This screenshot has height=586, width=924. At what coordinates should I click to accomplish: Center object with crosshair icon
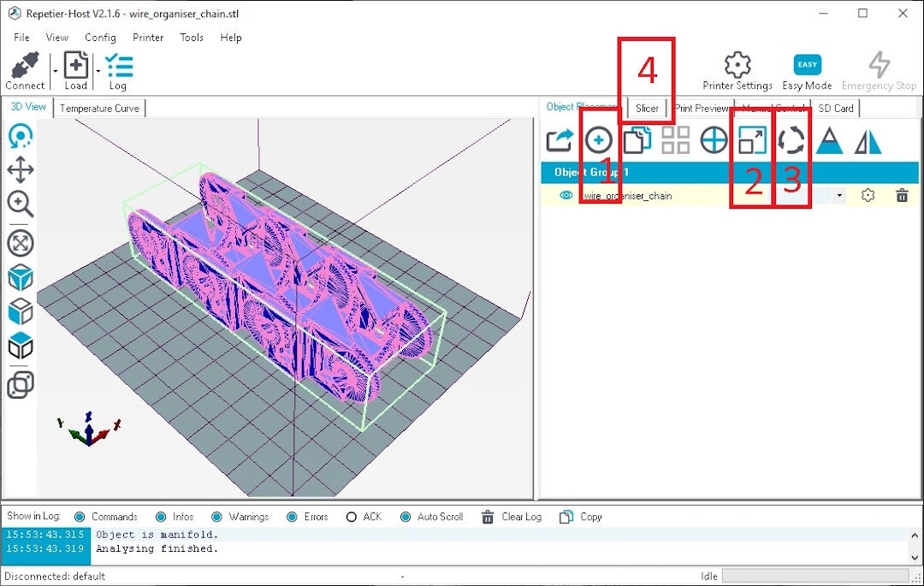(x=714, y=140)
